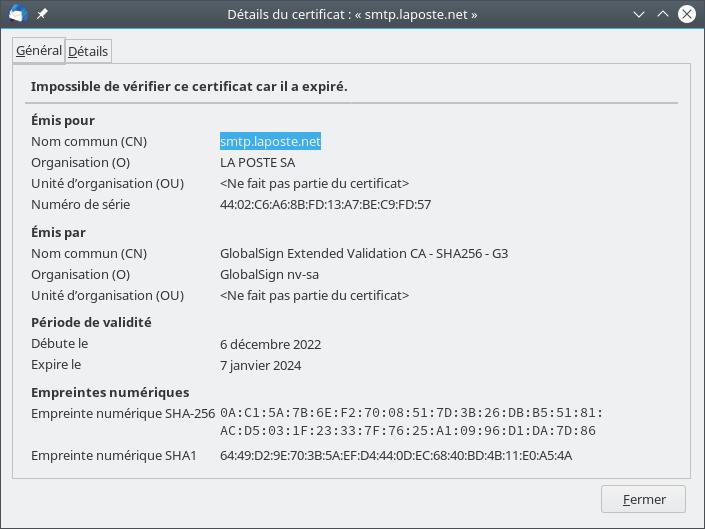Click the expiry date 7 janvier 2024
This screenshot has width=705, height=529.
[x=260, y=365]
